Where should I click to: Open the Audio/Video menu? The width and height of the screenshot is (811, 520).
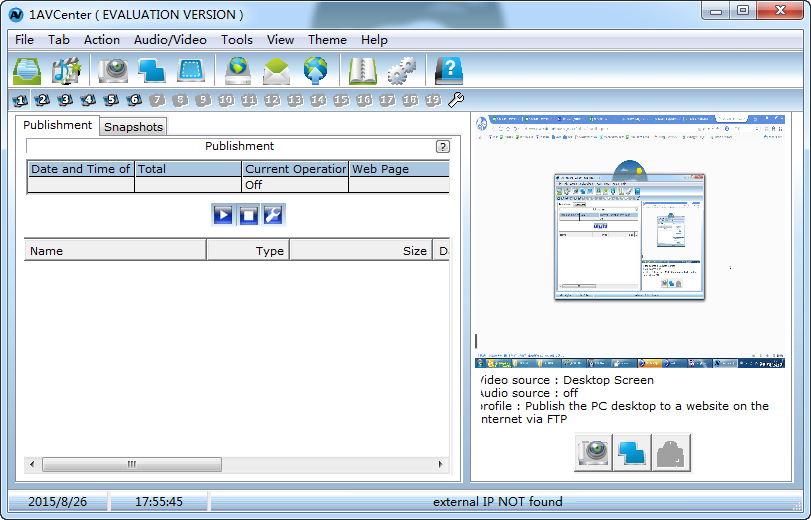[x=170, y=40]
